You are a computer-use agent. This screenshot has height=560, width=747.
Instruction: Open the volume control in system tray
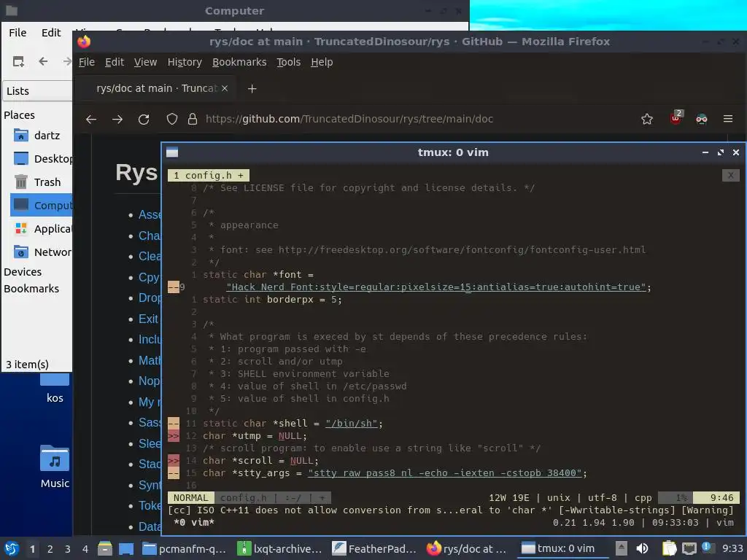(642, 548)
